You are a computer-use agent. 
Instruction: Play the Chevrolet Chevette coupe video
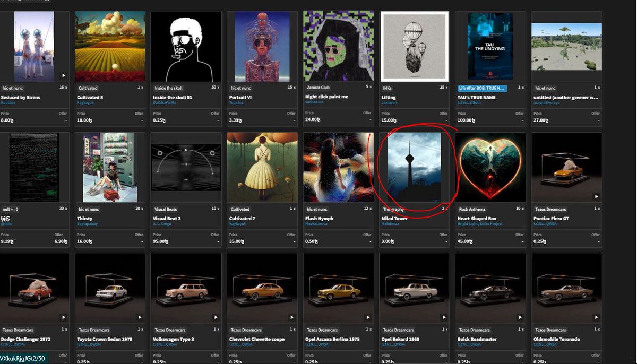291,317
